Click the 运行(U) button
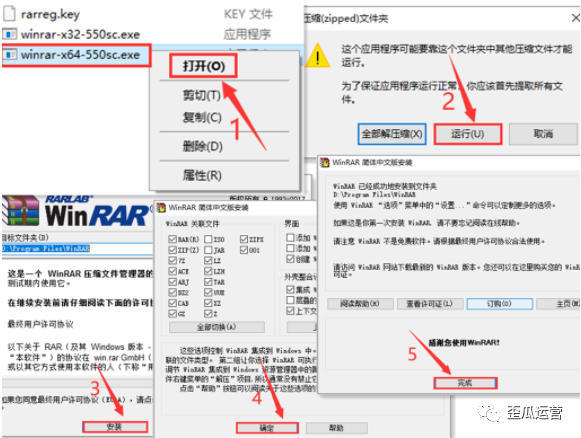The height and width of the screenshot is (438, 581). click(468, 134)
